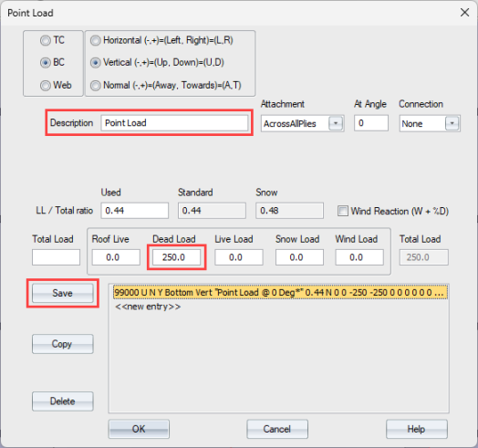Open Help for Point Load
Image resolution: width=478 pixels, height=448 pixels.
tap(417, 429)
